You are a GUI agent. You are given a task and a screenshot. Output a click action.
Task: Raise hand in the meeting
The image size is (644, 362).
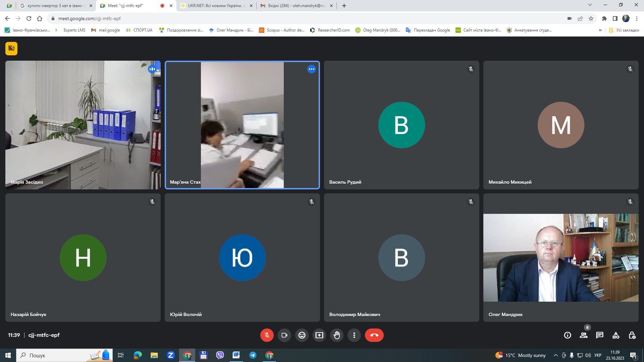coord(337,335)
